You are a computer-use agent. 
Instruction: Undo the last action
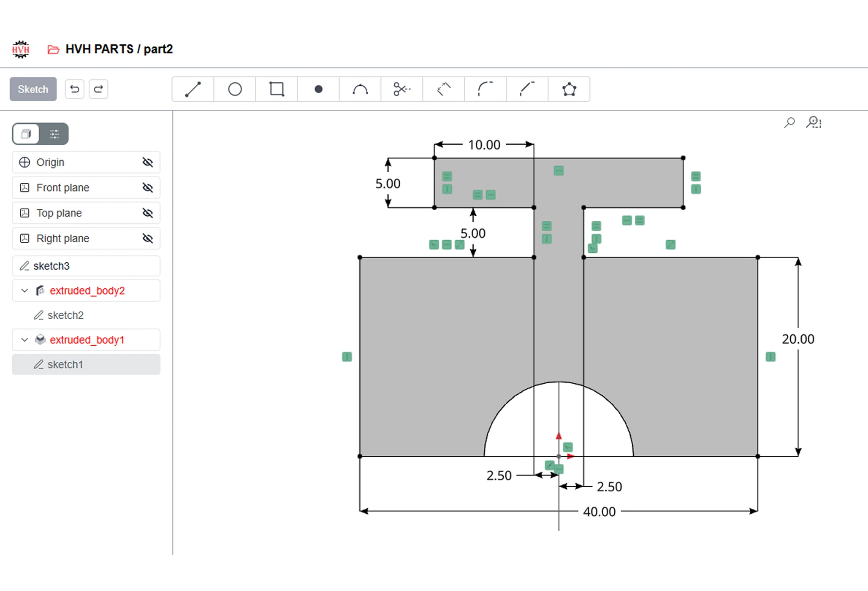click(75, 89)
